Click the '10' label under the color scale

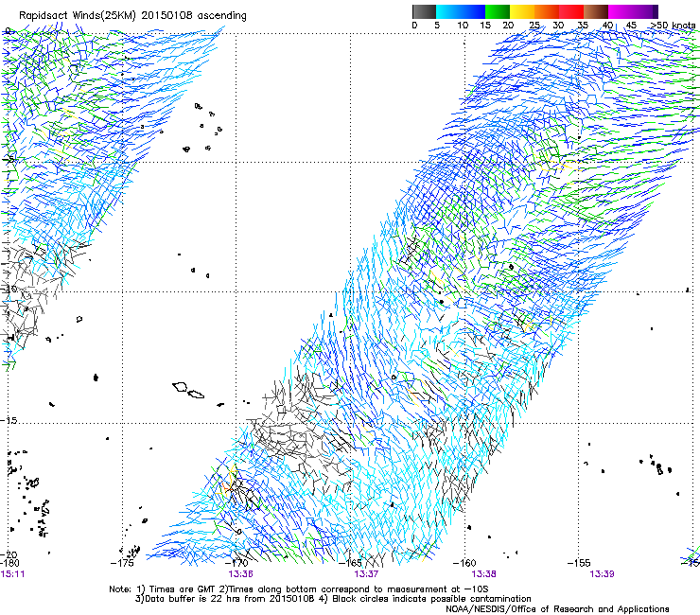[x=463, y=26]
